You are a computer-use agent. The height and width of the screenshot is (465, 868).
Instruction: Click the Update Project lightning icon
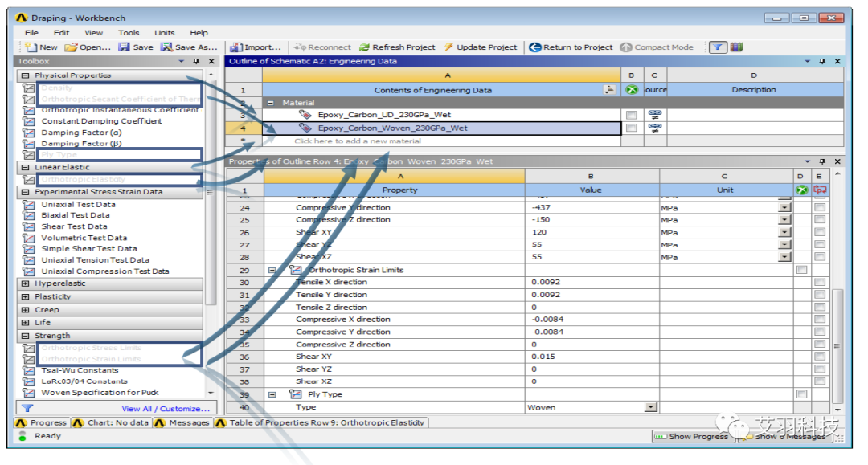click(448, 47)
